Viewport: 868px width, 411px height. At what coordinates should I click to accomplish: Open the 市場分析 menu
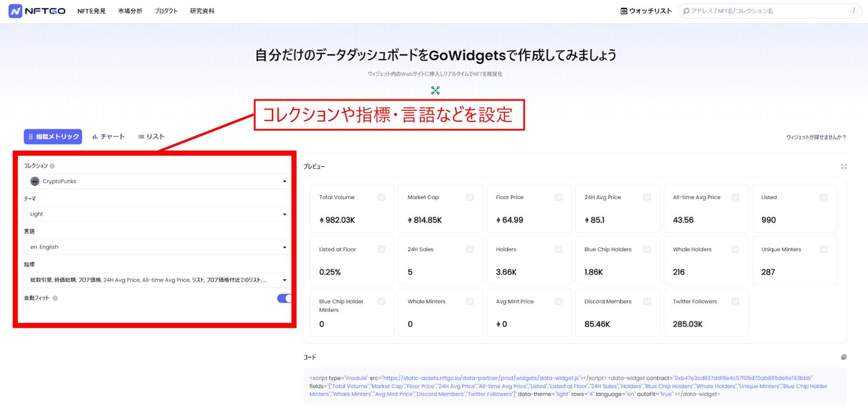click(x=130, y=11)
